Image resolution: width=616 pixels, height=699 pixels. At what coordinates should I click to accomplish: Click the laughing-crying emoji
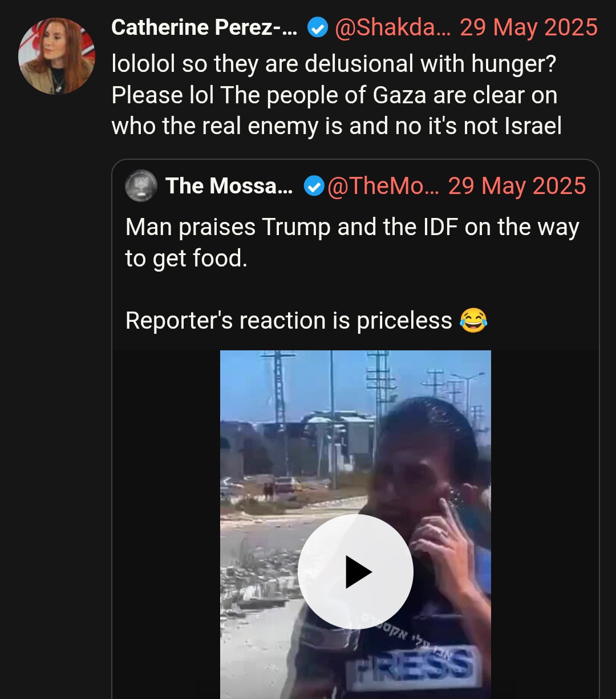point(473,321)
